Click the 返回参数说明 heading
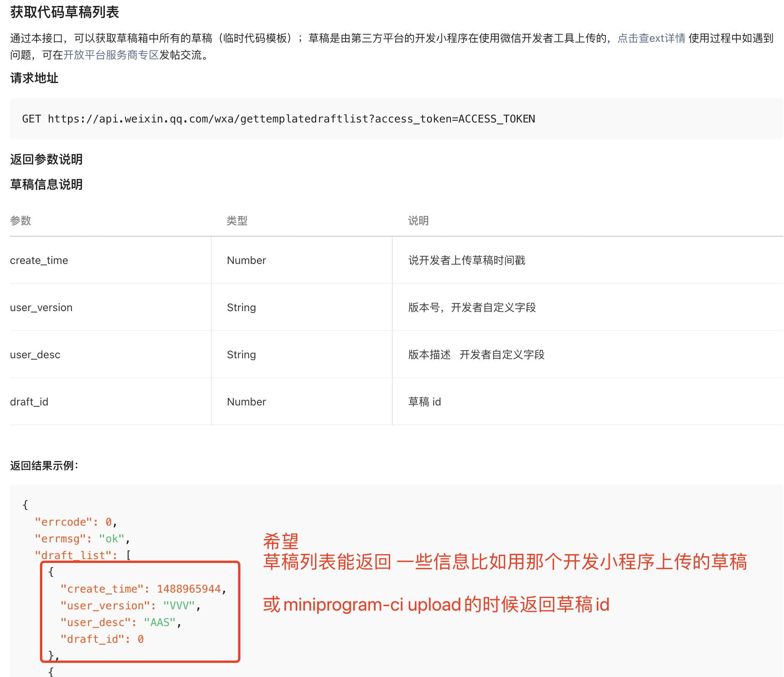Viewport: 784px width, 677px height. pyautogui.click(x=46, y=159)
